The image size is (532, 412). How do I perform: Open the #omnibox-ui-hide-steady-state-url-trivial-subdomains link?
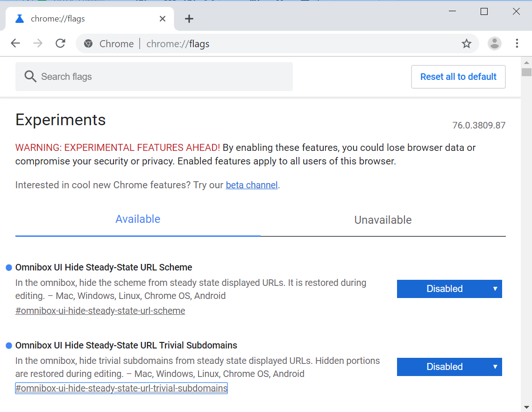tap(121, 388)
